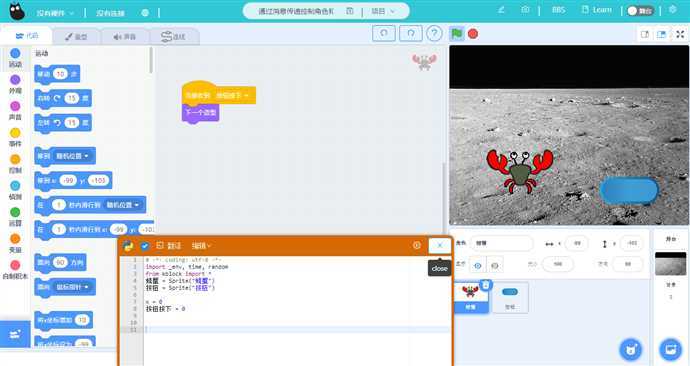Viewport: 690px width, 366px height.
Task: Click the sprite x coordinate field
Action: click(576, 243)
